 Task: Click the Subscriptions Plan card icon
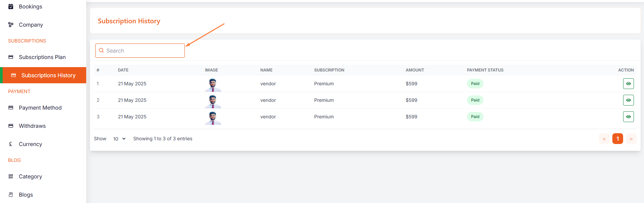tap(11, 57)
